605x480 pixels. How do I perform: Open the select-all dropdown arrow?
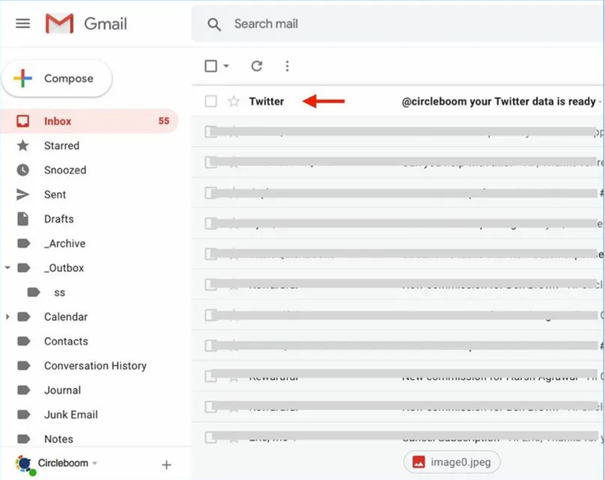pos(226,66)
